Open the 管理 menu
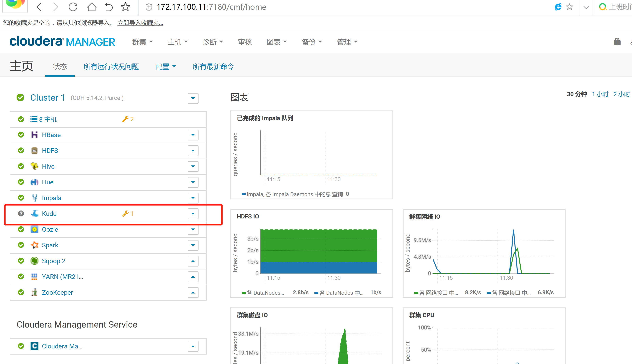632x364 pixels. 347,42
